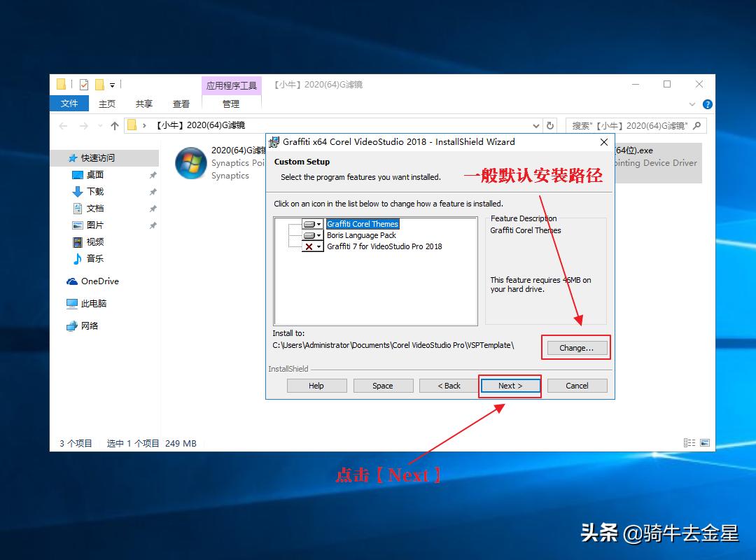Viewport: 756px width, 560px height.
Task: Click the navigation Up arrow in Explorer
Action: click(115, 125)
